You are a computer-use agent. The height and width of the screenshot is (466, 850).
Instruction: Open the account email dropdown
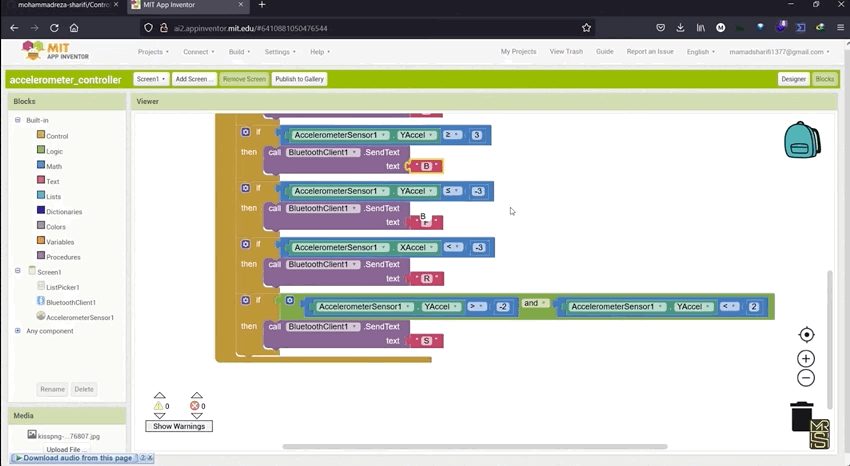pos(779,51)
